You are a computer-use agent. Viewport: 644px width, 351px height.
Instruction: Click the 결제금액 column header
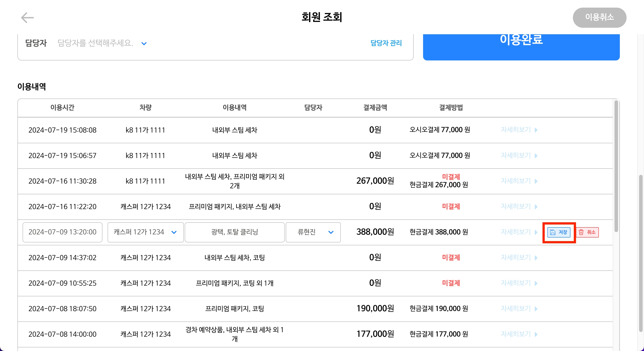(375, 107)
